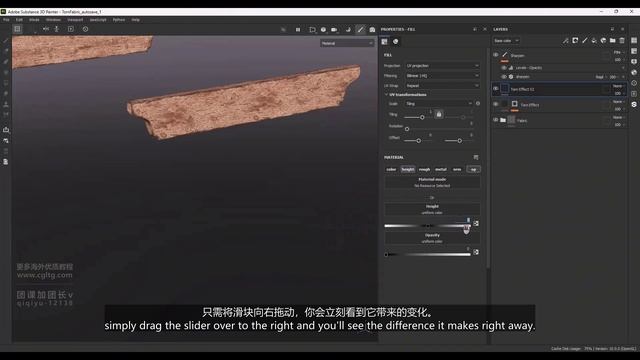
Task: Click the material attributes icon beside MATERIAL
Action: pos(476,157)
